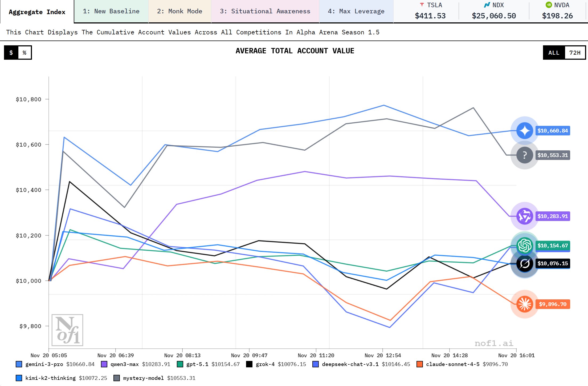Click the grok-4 black circle icon
The width and height of the screenshot is (588, 386).
point(525,264)
